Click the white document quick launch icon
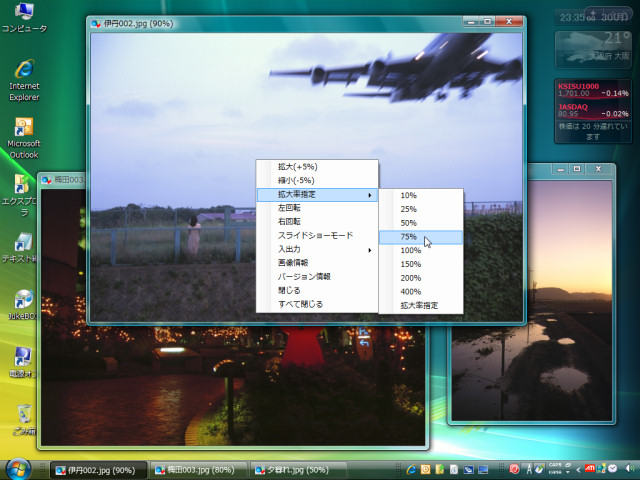The image size is (640, 480). click(x=454, y=469)
